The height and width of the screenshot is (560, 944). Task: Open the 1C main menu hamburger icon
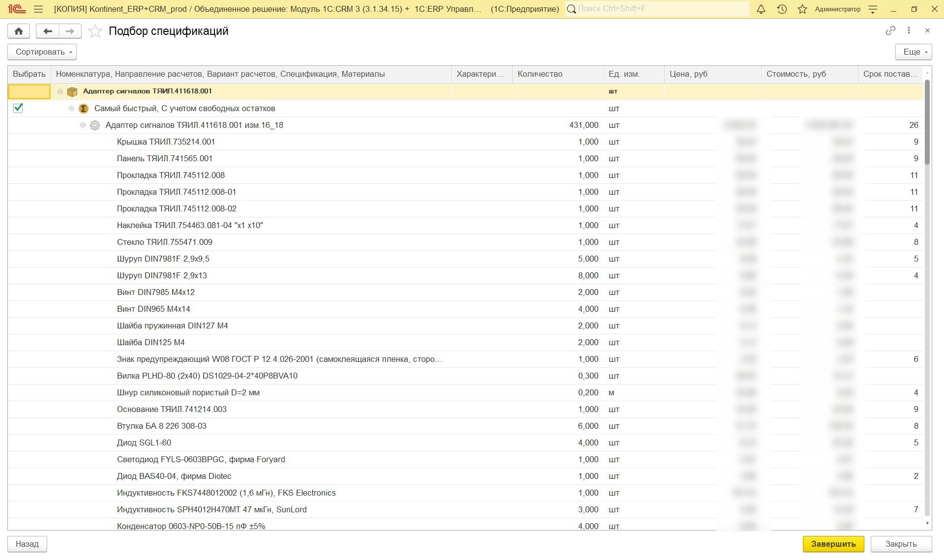pyautogui.click(x=38, y=9)
